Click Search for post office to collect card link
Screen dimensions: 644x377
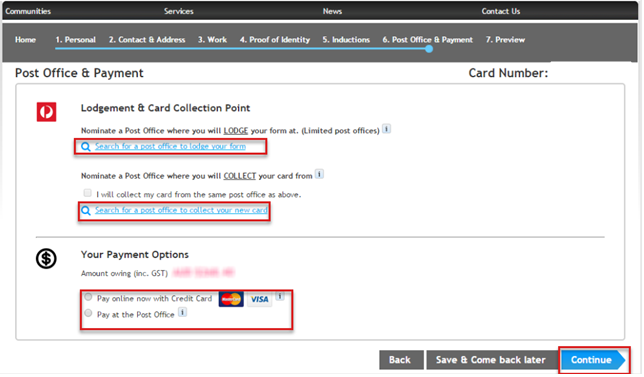point(181,210)
